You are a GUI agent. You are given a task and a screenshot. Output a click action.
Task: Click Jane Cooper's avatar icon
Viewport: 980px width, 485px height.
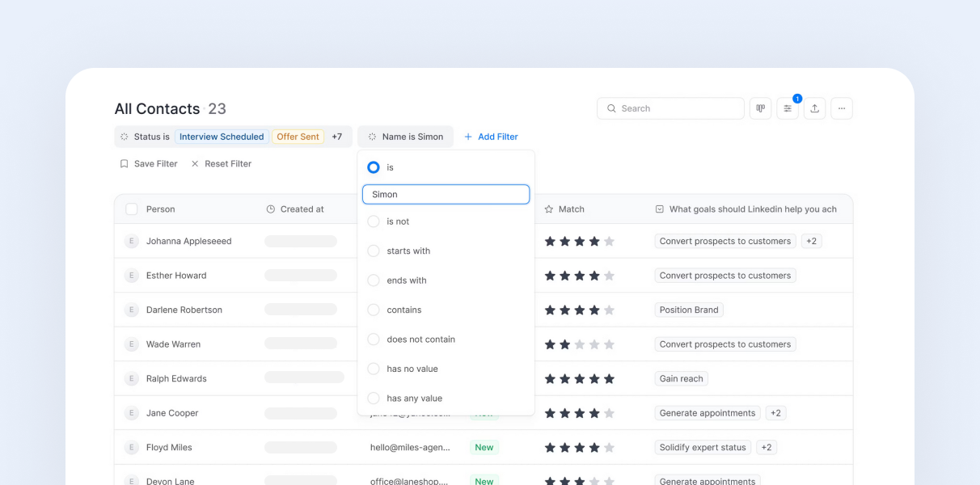[131, 413]
